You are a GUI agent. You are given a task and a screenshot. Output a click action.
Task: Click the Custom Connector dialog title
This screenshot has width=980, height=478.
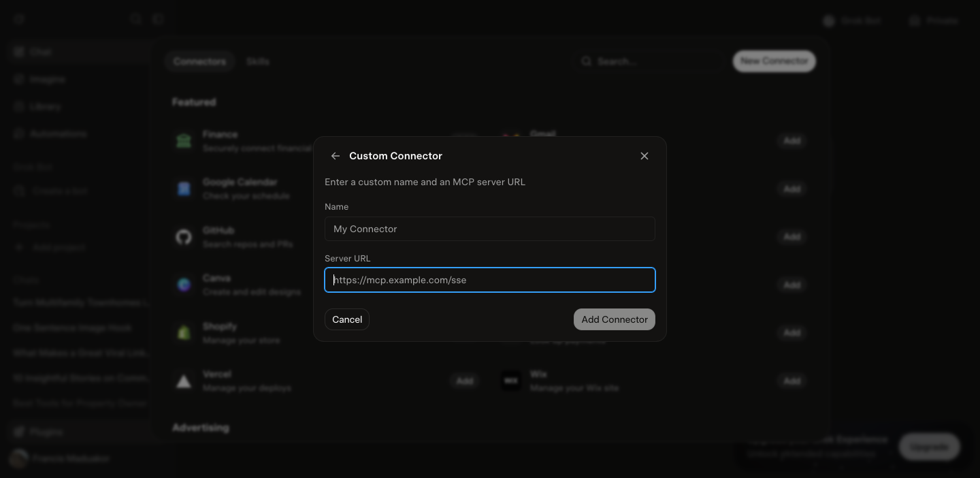(395, 156)
